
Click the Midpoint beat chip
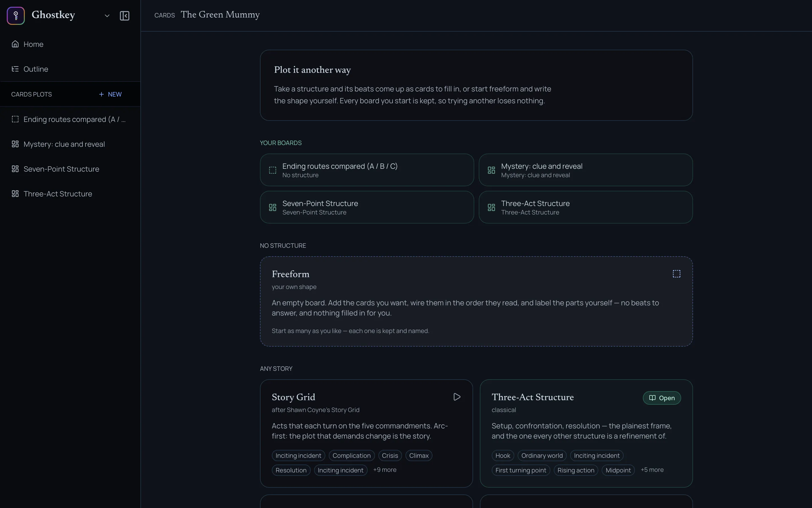pyautogui.click(x=618, y=470)
